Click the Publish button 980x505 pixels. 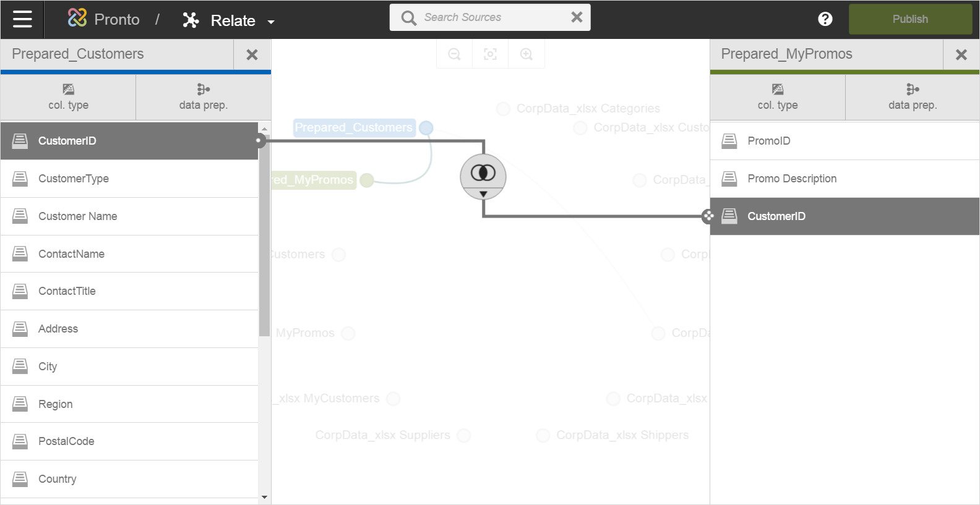(x=909, y=19)
